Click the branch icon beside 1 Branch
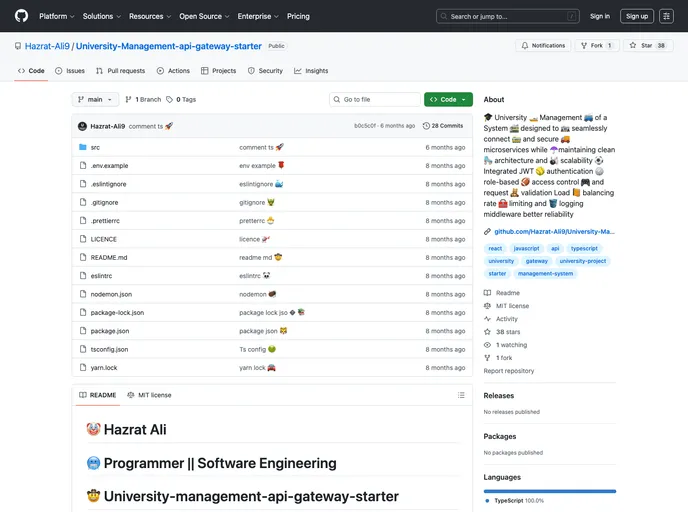 point(128,100)
